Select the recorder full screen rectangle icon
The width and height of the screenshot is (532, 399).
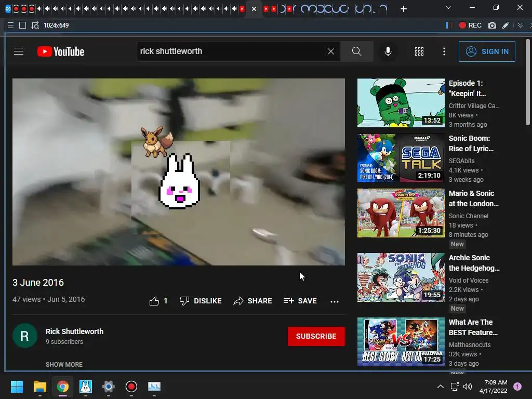pyautogui.click(x=23, y=25)
